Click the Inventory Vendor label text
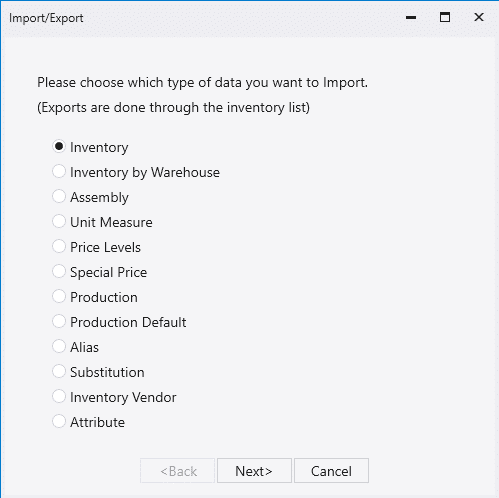 coord(123,397)
